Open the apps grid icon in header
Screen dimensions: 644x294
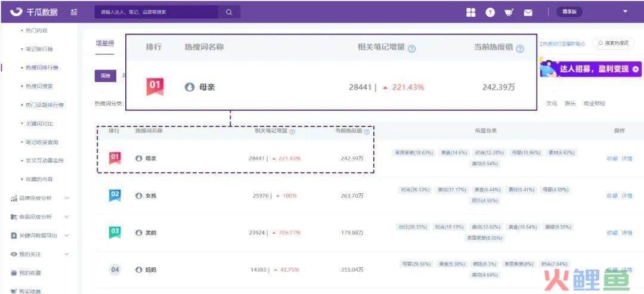coord(470,13)
